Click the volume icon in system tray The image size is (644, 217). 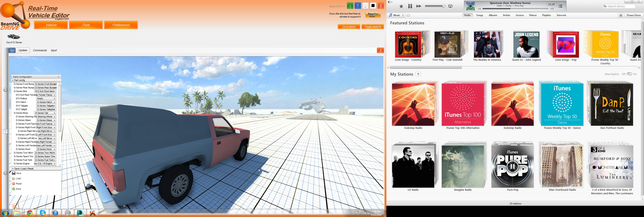(x=366, y=213)
